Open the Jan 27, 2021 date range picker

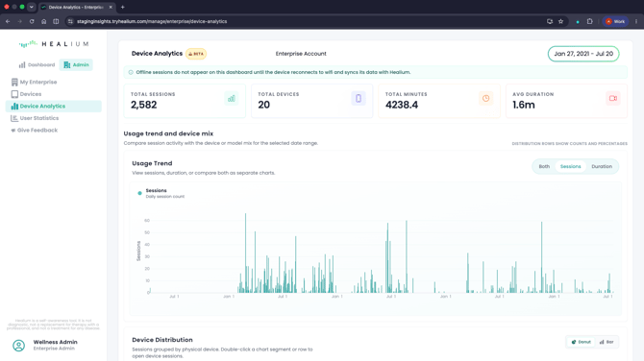click(583, 54)
